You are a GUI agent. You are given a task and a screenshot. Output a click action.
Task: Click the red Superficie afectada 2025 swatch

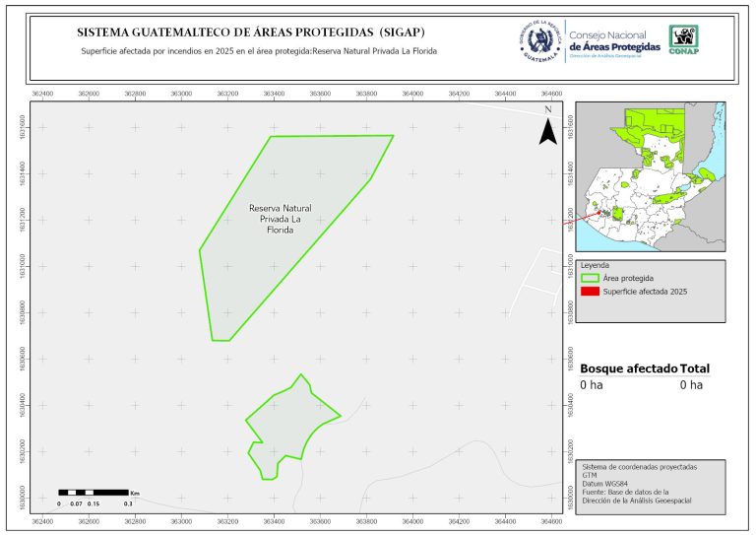click(x=591, y=292)
